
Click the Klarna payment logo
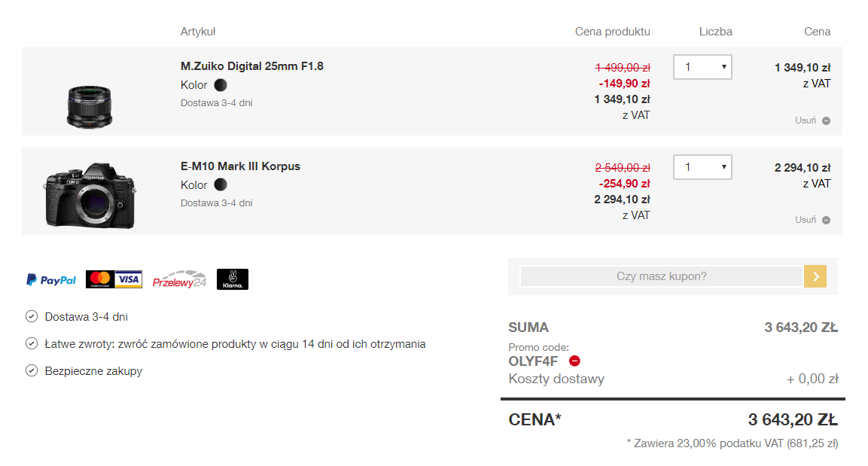pyautogui.click(x=232, y=279)
